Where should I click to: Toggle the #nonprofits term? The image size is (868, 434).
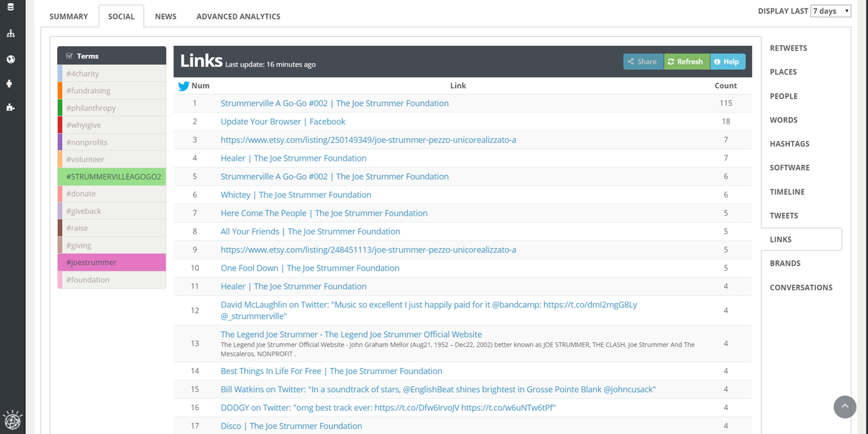[x=112, y=142]
